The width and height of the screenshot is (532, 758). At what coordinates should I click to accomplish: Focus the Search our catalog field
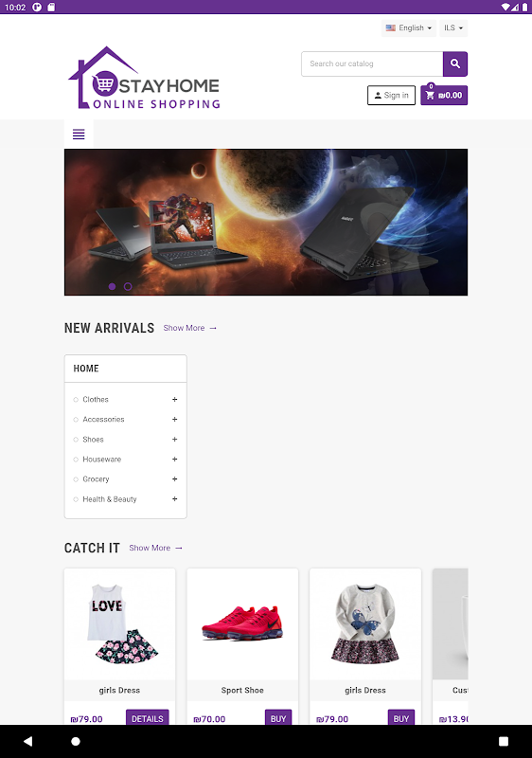[372, 63]
